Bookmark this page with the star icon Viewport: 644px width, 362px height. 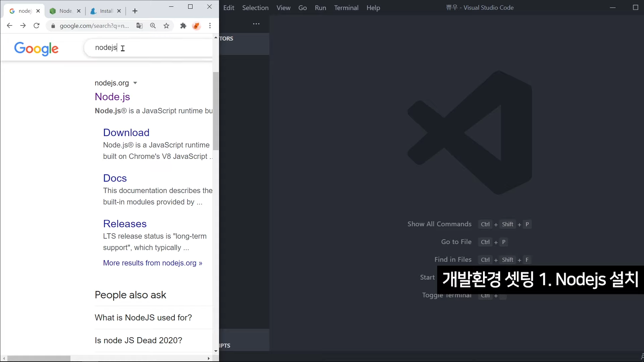(166, 26)
